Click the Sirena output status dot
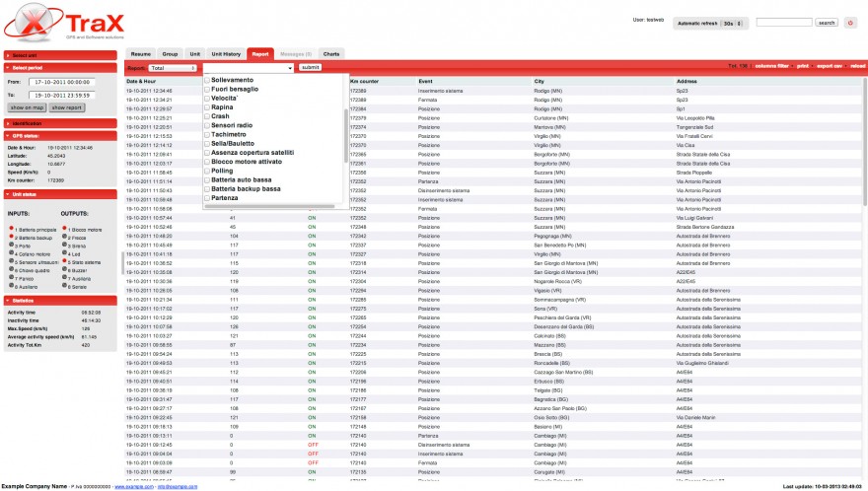Image resolution: width=868 pixels, height=491 pixels. pyautogui.click(x=64, y=245)
